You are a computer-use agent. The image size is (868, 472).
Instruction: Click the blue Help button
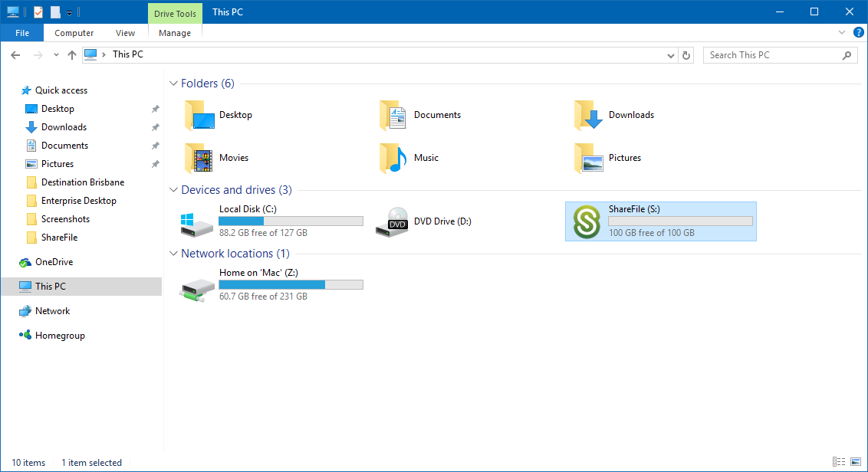pyautogui.click(x=859, y=32)
